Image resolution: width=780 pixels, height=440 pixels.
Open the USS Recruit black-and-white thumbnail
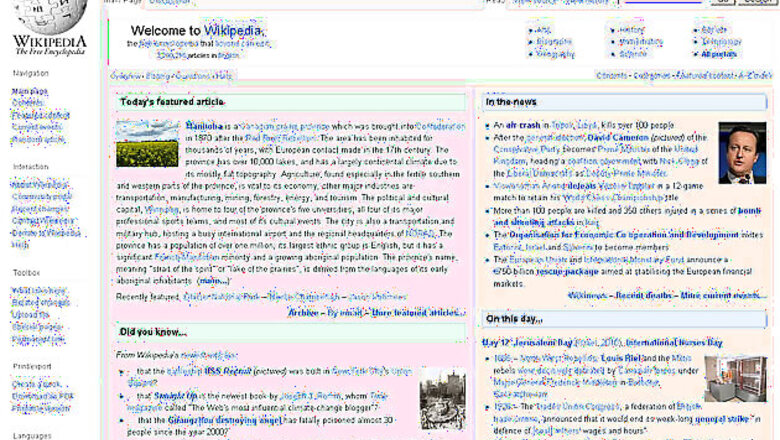coord(443,399)
